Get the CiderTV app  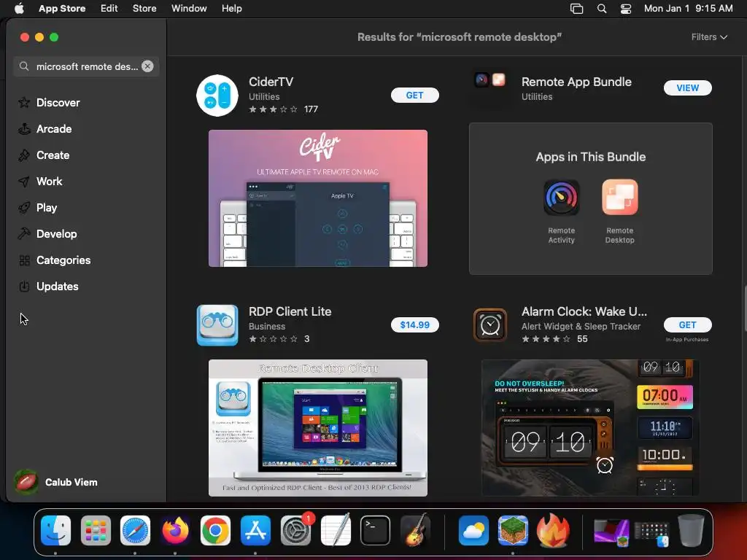(x=414, y=96)
